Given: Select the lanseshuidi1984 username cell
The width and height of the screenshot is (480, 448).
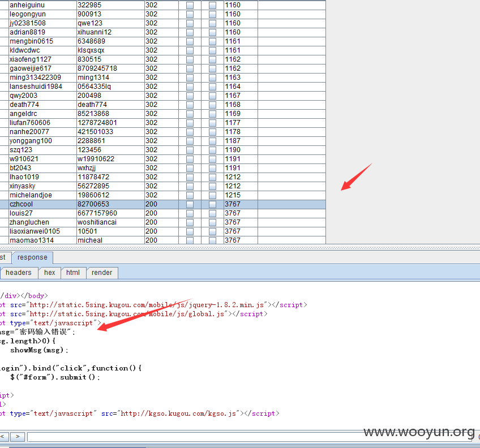Looking at the screenshot, I should click(42, 87).
